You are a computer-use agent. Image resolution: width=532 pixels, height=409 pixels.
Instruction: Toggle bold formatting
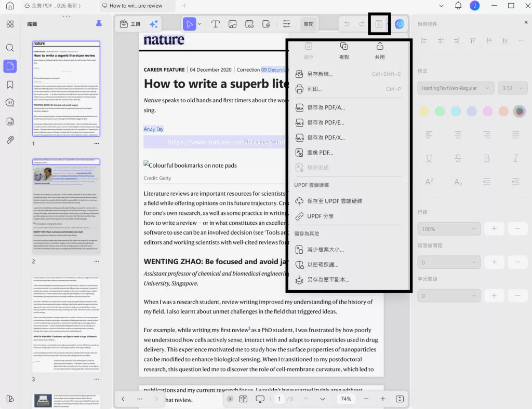click(x=487, y=158)
